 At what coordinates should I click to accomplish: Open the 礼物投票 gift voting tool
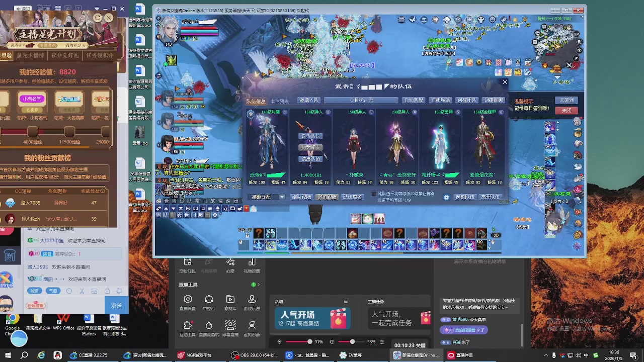coord(252,265)
